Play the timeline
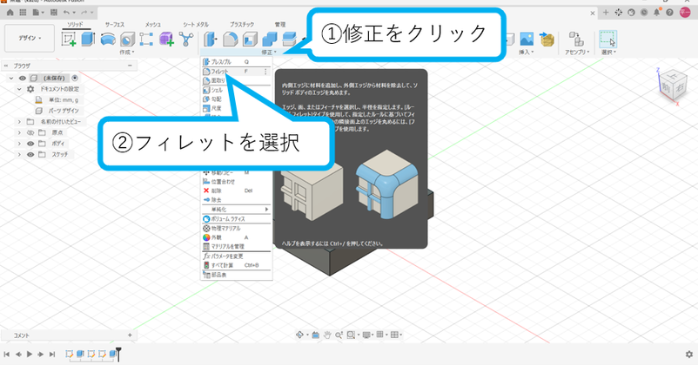The width and height of the screenshot is (698, 365). pos(29,354)
